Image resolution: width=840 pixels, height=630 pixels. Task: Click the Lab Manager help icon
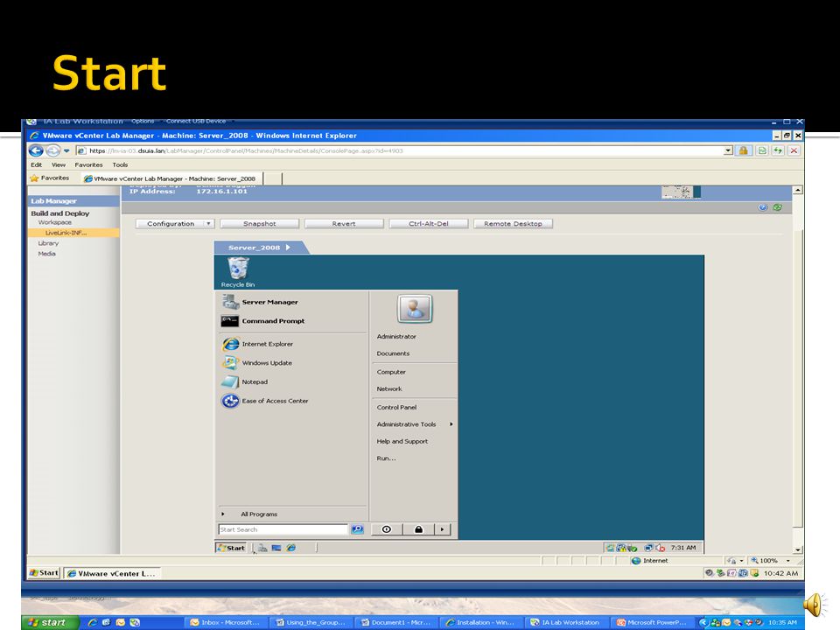click(x=763, y=207)
